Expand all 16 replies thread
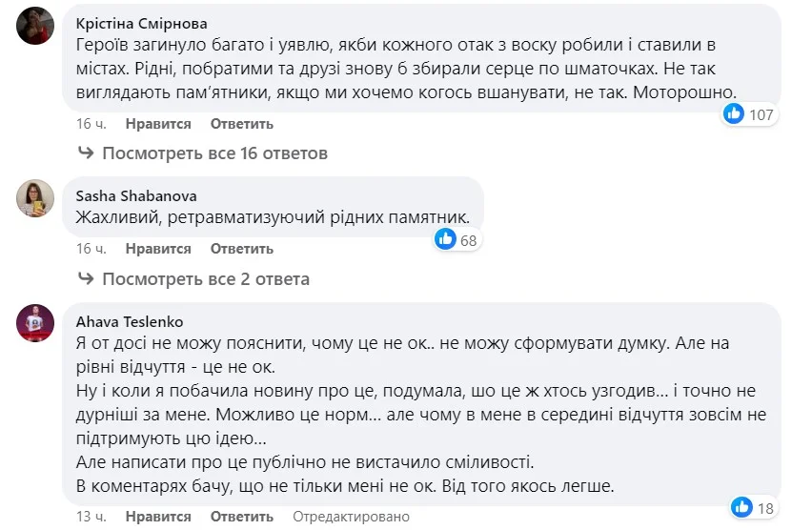The width and height of the screenshot is (812, 530). [214, 153]
